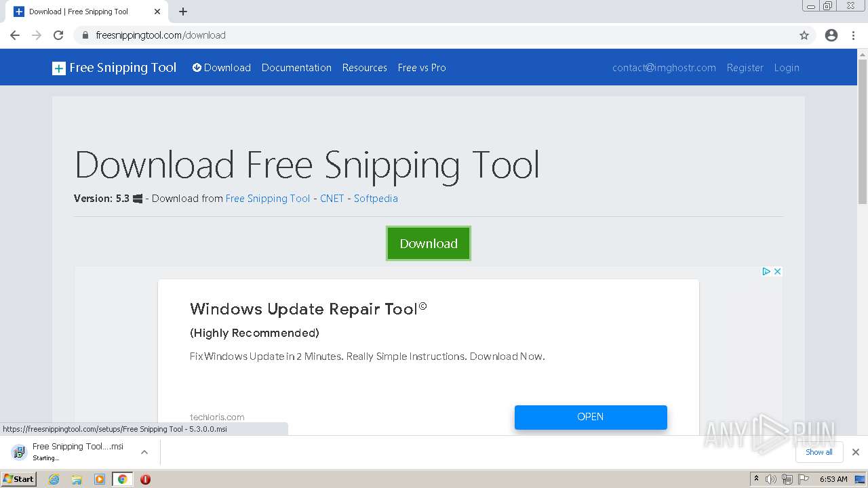Reload the page with refresh icon
Viewport: 868px width, 488px height.
(58, 35)
